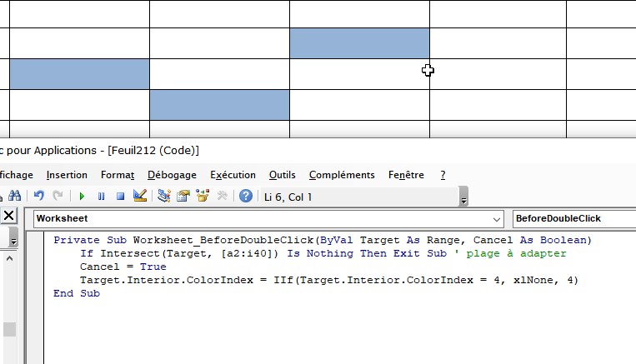Toggle Design Mode icon

point(139,197)
